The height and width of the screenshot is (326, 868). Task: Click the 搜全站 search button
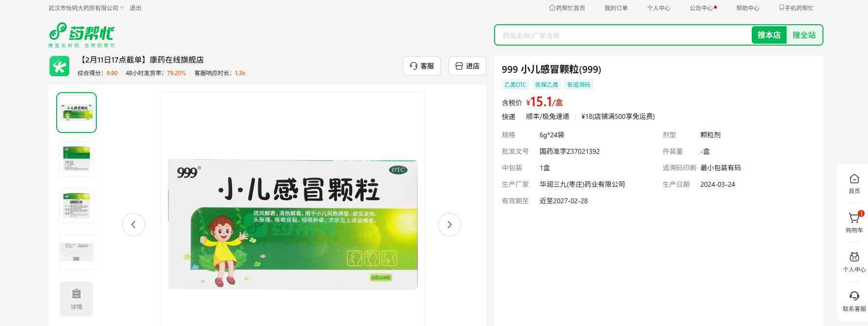pyautogui.click(x=804, y=35)
